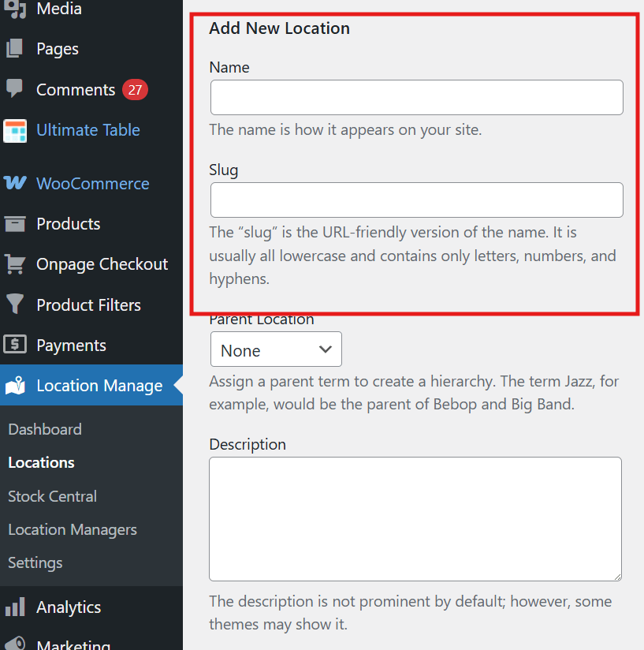This screenshot has height=650, width=644.
Task: Open Onpage Checkout via its cart icon
Action: 17,264
